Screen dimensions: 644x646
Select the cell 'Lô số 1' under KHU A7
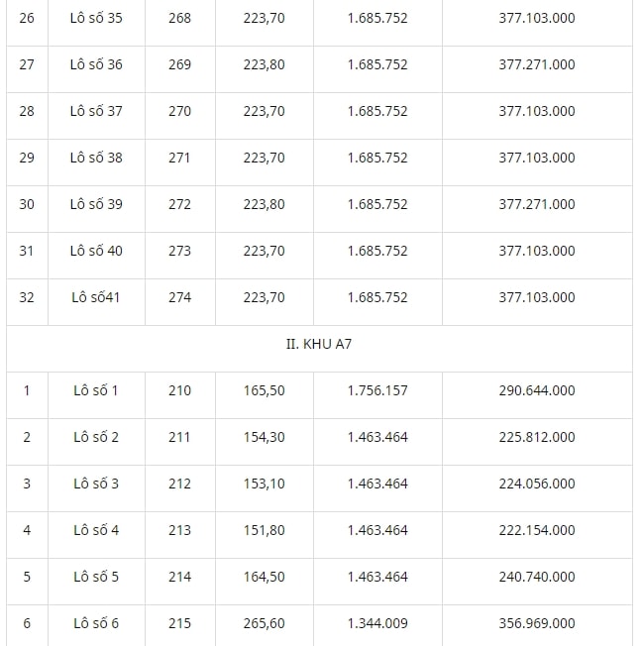(x=96, y=390)
